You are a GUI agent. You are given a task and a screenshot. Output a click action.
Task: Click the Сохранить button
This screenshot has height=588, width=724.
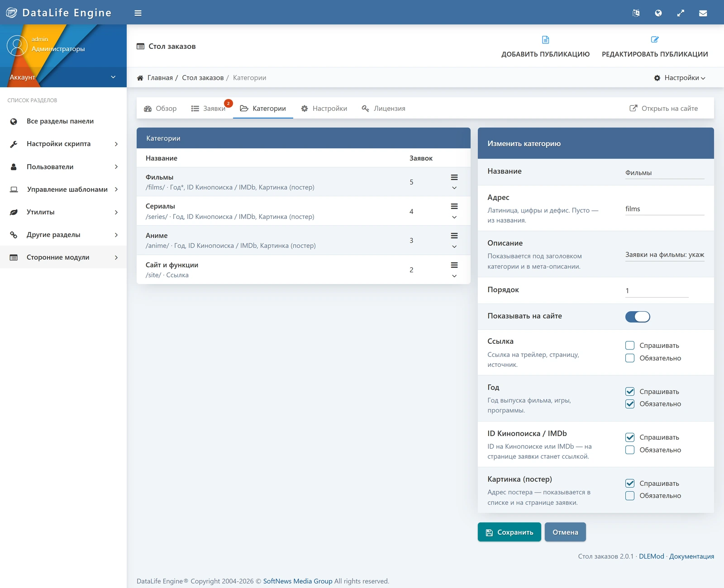(510, 532)
